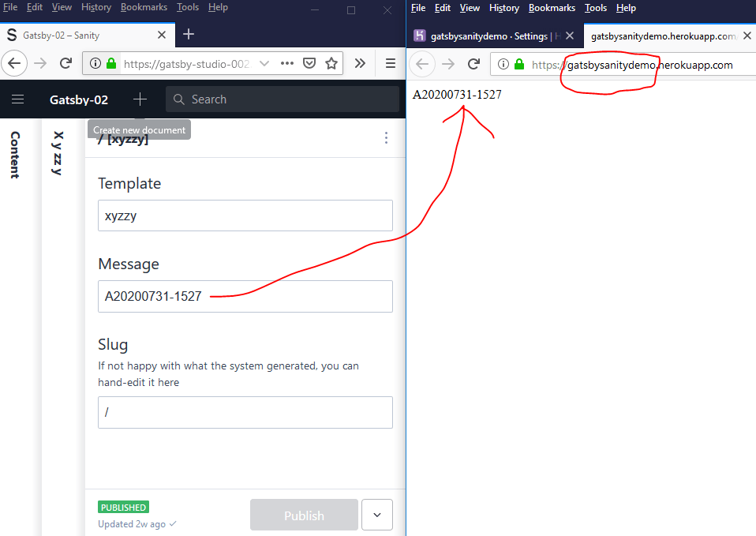Viewport: 756px width, 536px height.
Task: Open publish actions dropdown arrow
Action: tap(377, 515)
